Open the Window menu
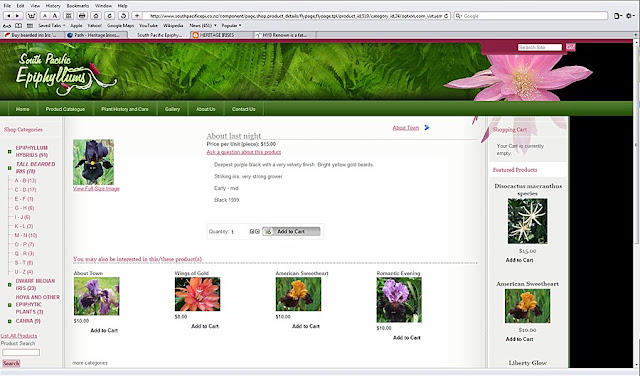The height and width of the screenshot is (376, 640). [x=103, y=6]
